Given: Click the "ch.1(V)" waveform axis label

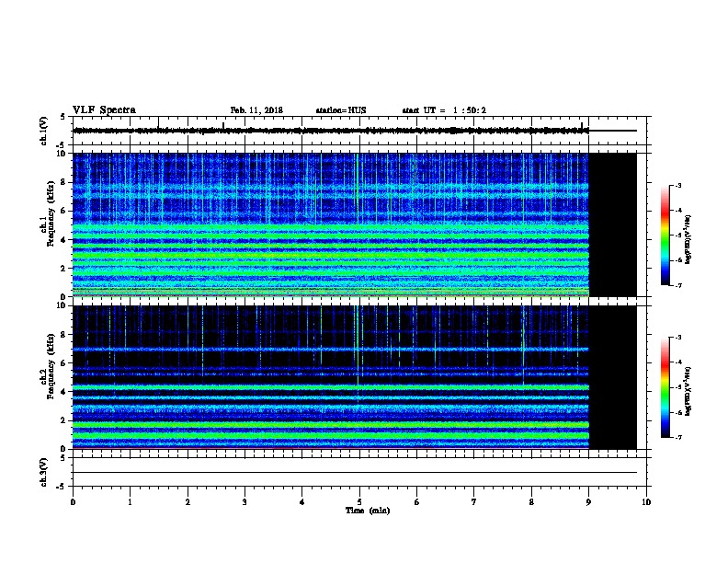Looking at the screenshot, I should (x=43, y=131).
